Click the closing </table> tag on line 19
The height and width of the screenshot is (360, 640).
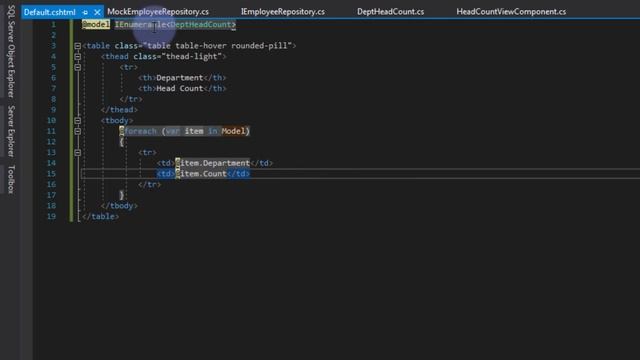point(100,216)
